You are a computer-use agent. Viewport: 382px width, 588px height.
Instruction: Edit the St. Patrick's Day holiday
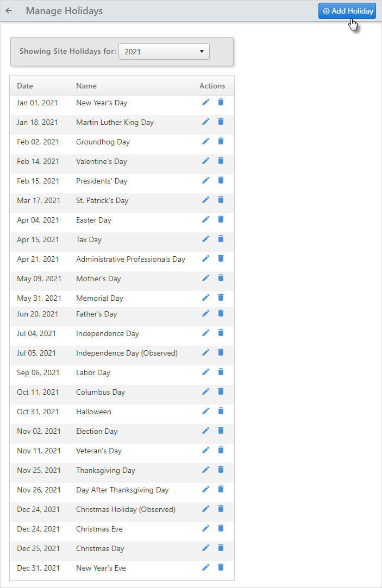(x=205, y=200)
